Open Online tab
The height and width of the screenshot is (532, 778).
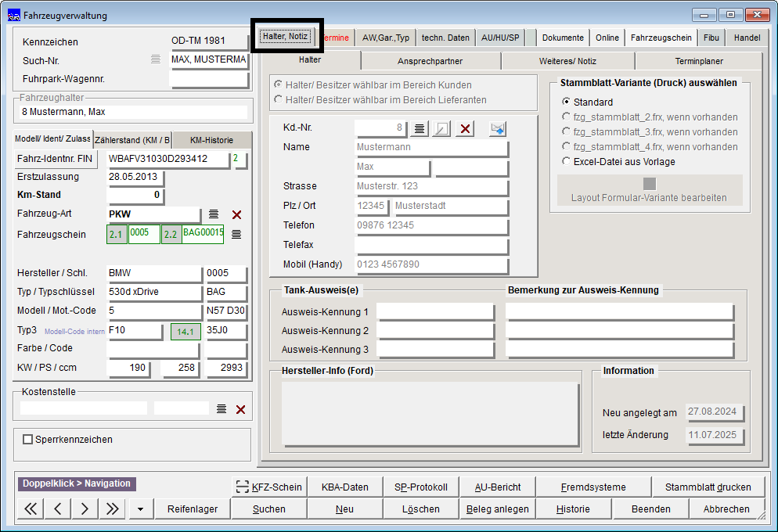click(x=607, y=38)
